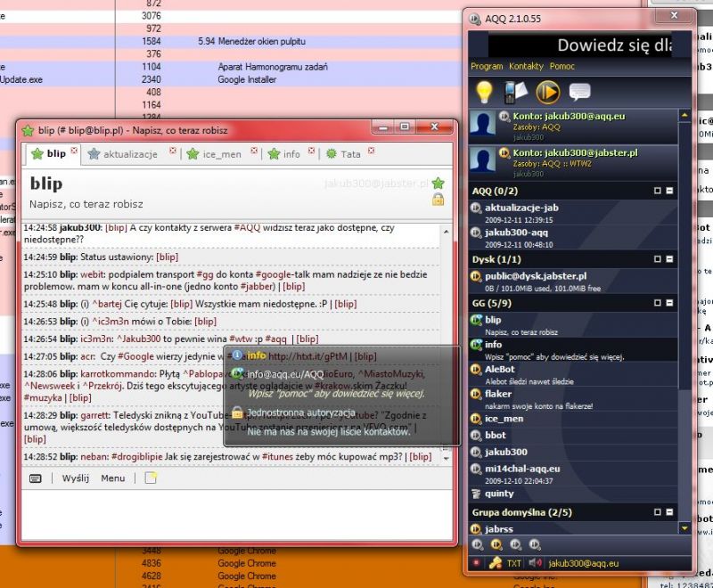Click the yellow note icon in chat toolbar
The image size is (713, 588).
coord(151,478)
